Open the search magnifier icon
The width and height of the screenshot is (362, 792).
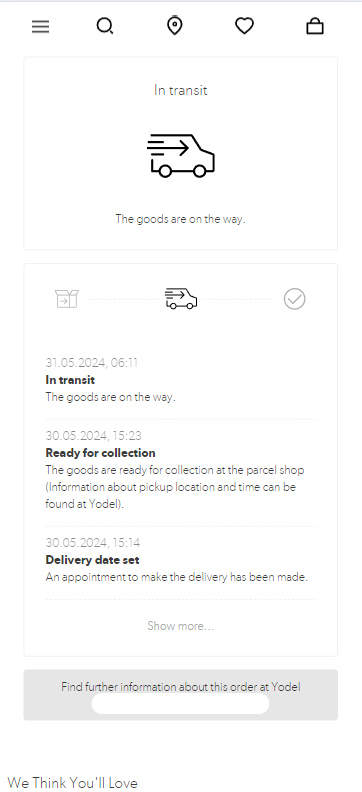[x=105, y=26]
